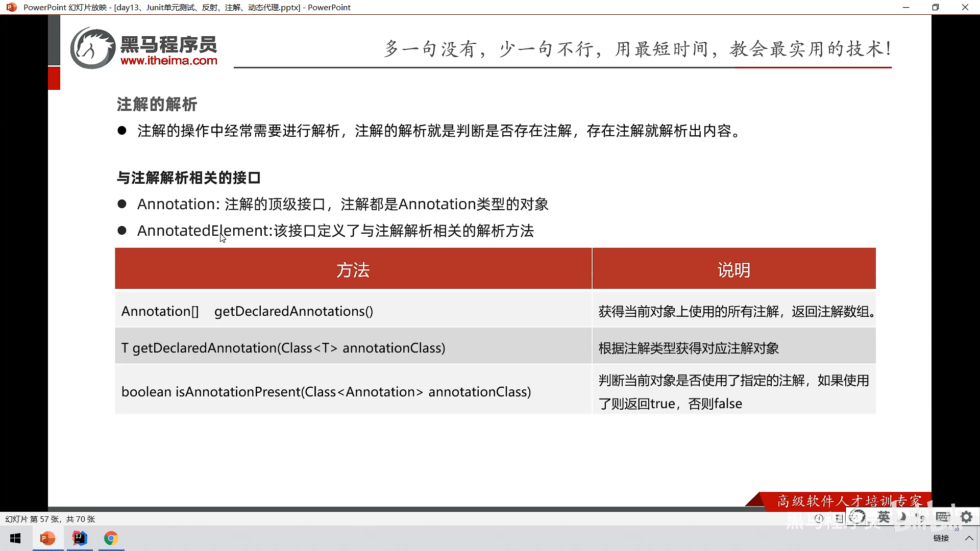Expand hidden system tray icons chevron
This screenshot has width=980, height=551.
pyautogui.click(x=969, y=538)
